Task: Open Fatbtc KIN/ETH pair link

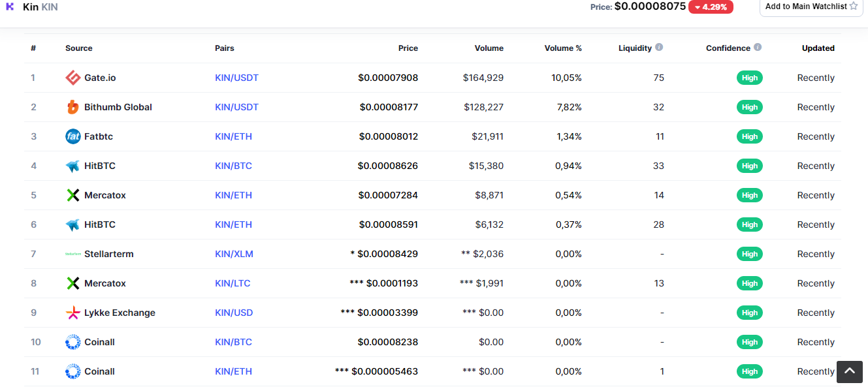Action: pyautogui.click(x=233, y=136)
